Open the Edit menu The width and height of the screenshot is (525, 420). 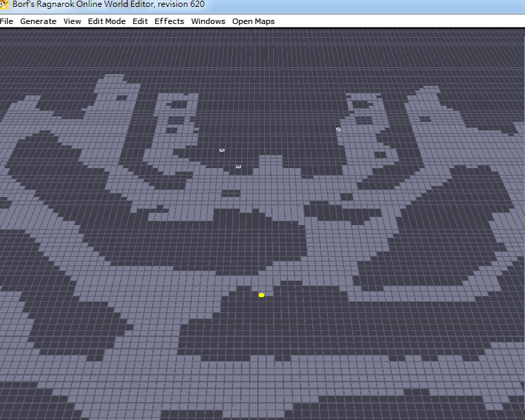coord(140,21)
